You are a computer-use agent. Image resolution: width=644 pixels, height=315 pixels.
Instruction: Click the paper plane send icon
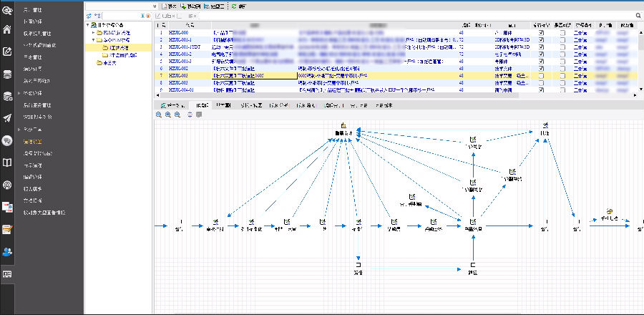7,118
